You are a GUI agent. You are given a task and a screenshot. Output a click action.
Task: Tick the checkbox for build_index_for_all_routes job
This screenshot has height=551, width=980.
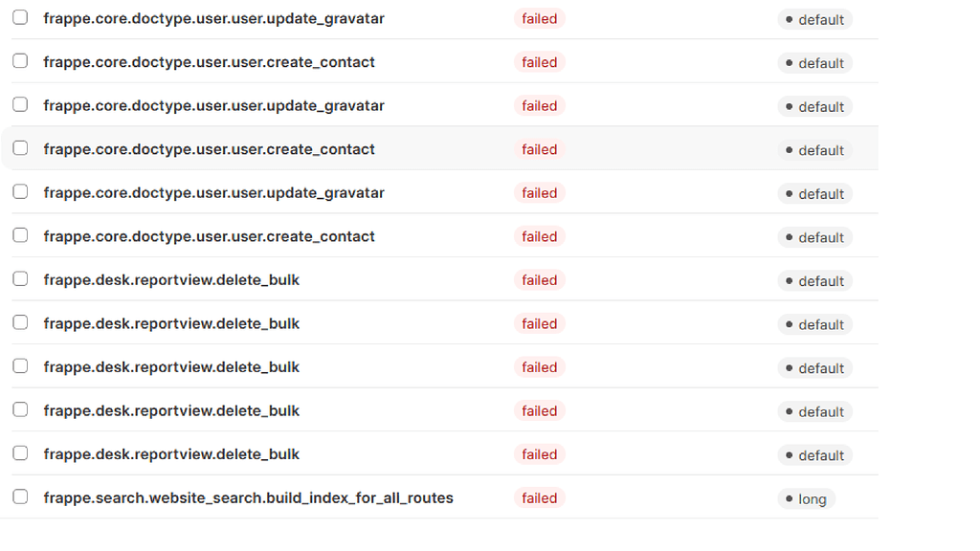20,497
